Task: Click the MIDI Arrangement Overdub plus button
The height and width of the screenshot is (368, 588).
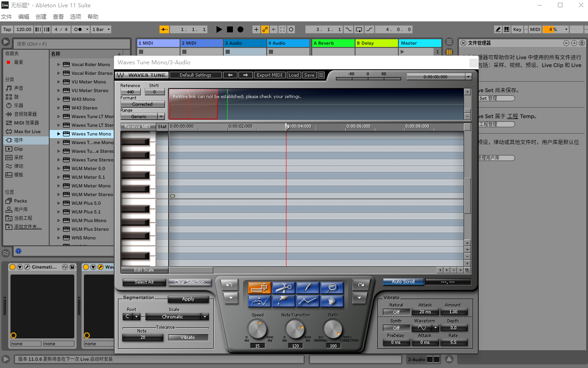Action: pos(256,29)
